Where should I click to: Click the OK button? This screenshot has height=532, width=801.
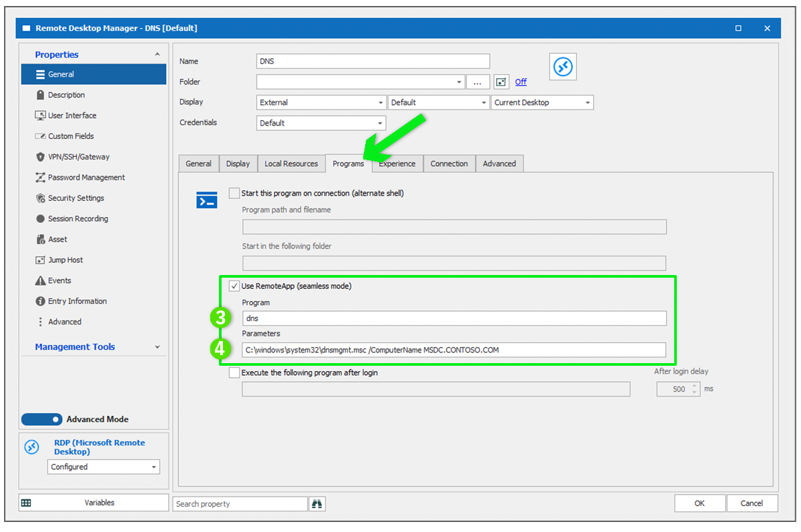(699, 503)
